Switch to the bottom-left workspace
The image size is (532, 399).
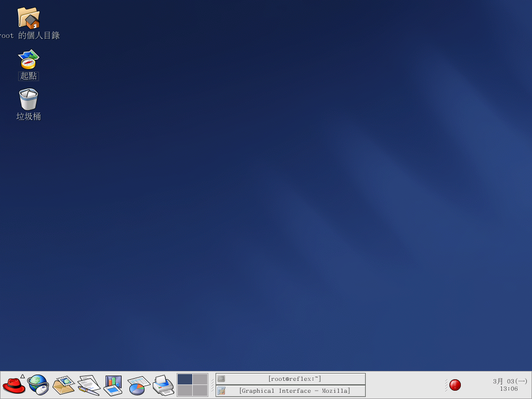[185, 391]
